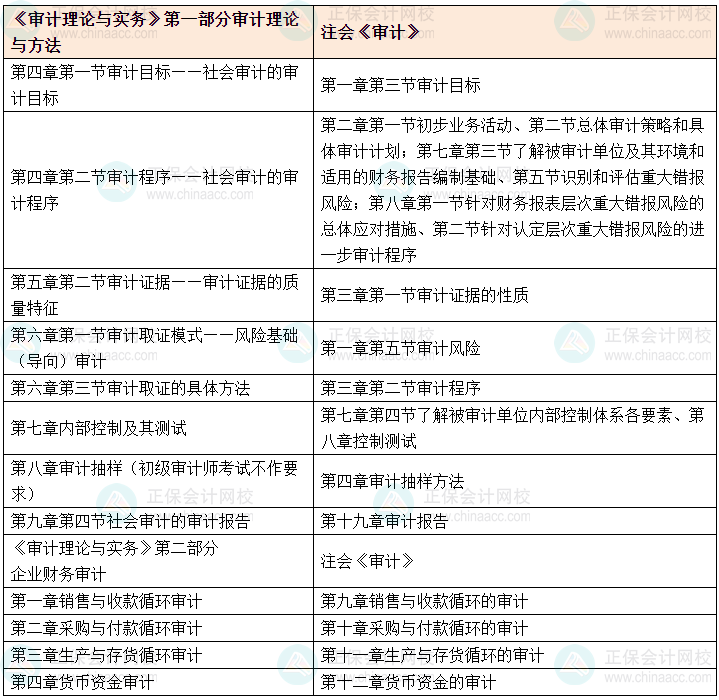Image resolution: width=719 pixels, height=700 pixels.
Task: Click cell 第十九章审计报告
Action: [514, 521]
